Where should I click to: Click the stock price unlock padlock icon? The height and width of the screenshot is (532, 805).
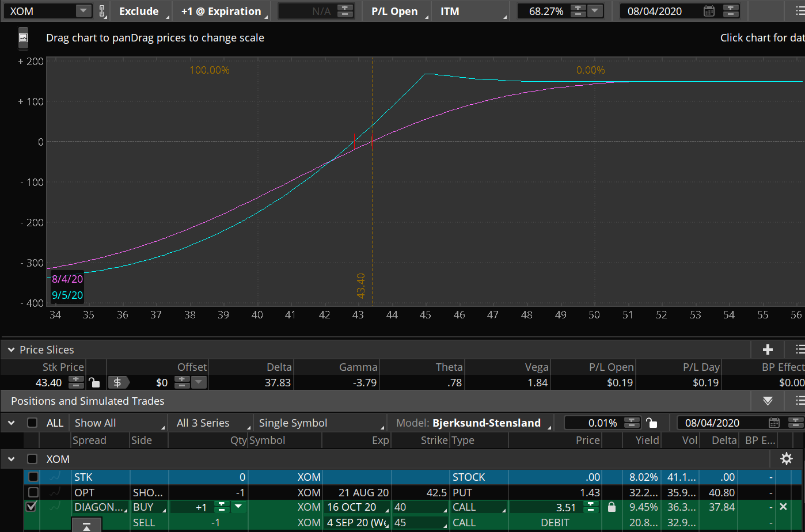94,382
